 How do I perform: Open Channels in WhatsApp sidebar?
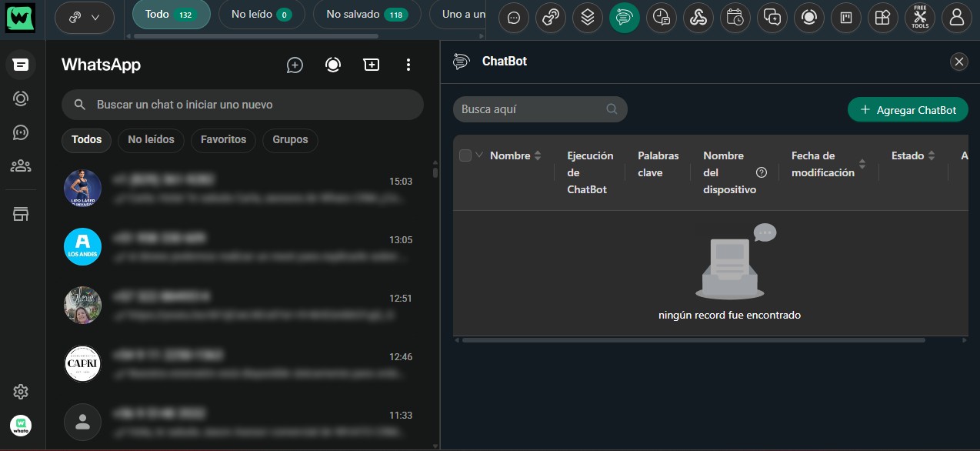[21, 132]
